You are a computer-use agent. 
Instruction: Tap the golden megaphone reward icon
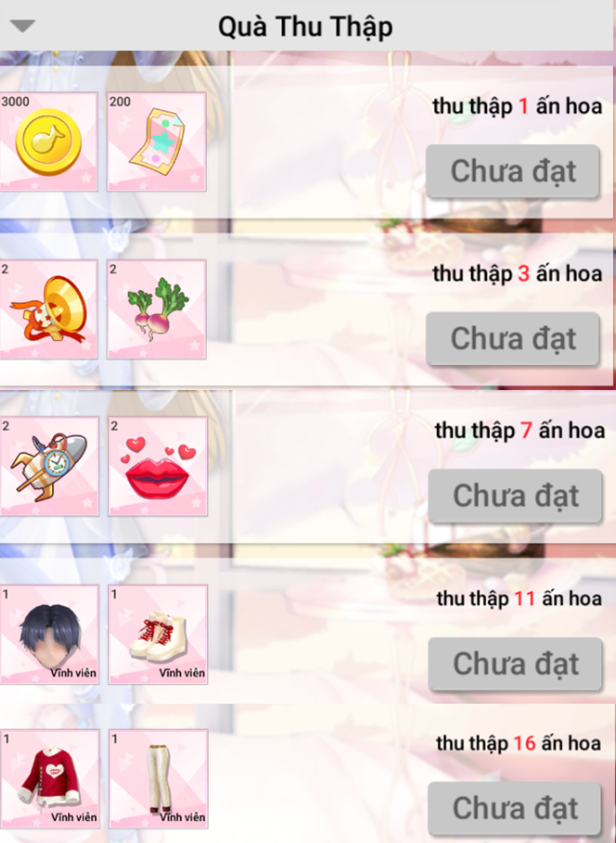pyautogui.click(x=49, y=309)
